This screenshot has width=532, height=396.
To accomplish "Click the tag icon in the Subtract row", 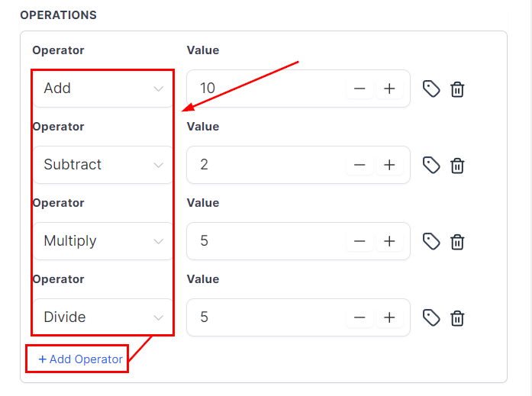I will pyautogui.click(x=431, y=165).
